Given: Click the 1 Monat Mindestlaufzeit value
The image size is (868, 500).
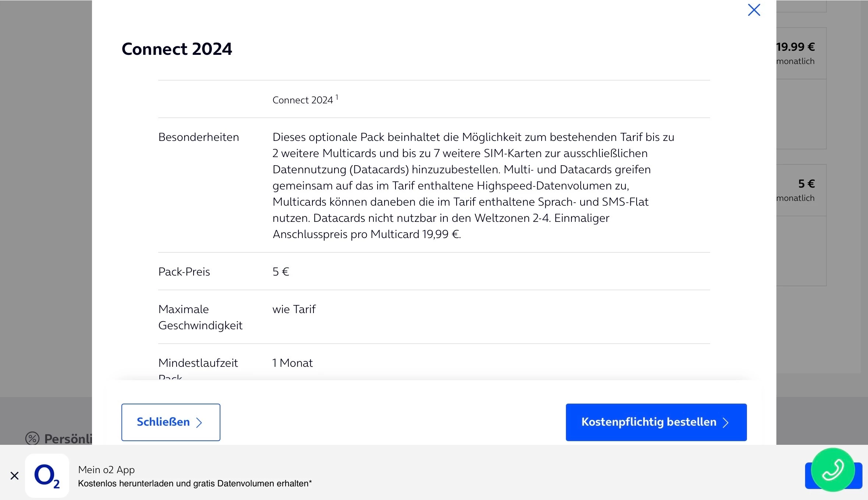Looking at the screenshot, I should pos(292,363).
